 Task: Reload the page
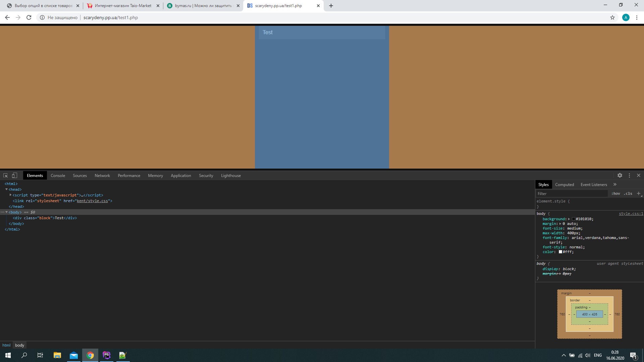pyautogui.click(x=29, y=17)
